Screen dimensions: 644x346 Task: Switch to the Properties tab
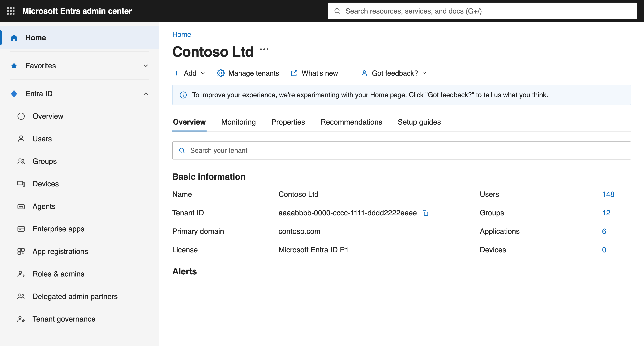(x=288, y=122)
